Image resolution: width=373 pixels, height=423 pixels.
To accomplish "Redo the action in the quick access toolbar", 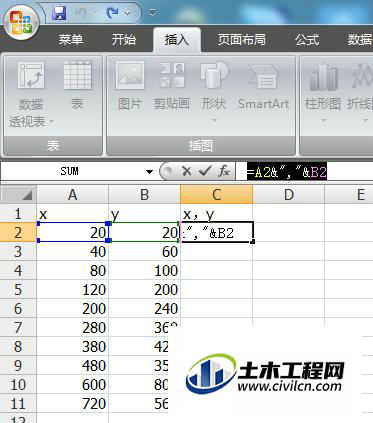I will 112,13.
